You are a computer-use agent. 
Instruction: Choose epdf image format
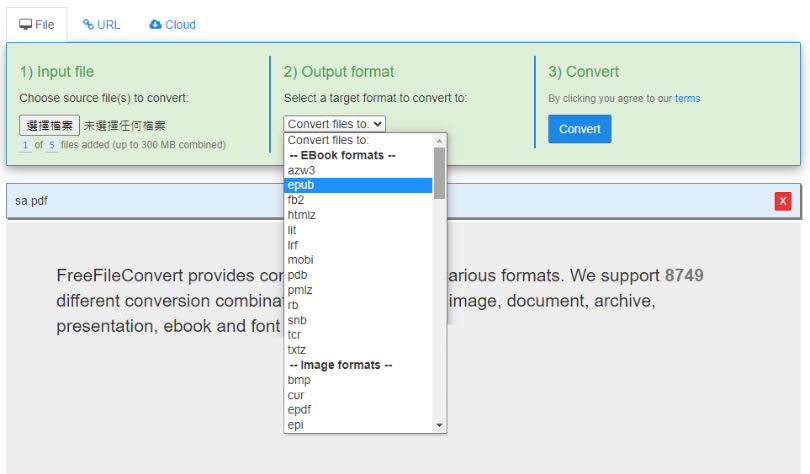358,410
